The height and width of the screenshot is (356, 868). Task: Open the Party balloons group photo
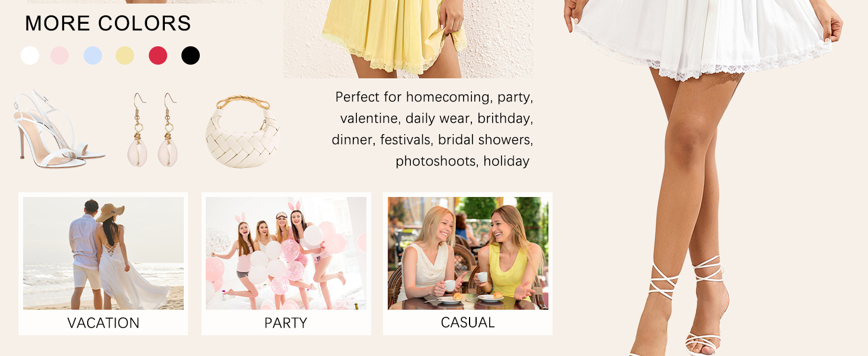286,253
